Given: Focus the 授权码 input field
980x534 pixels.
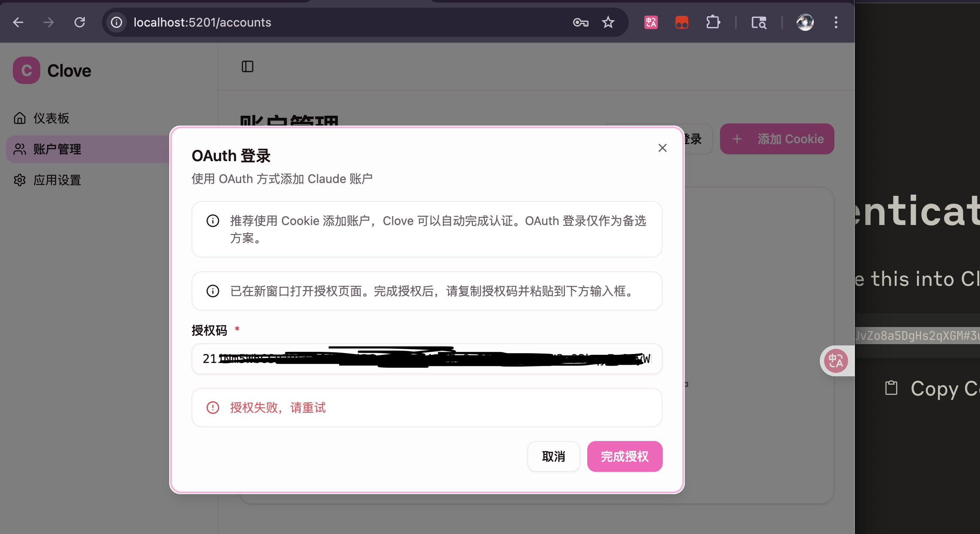Looking at the screenshot, I should (x=427, y=359).
